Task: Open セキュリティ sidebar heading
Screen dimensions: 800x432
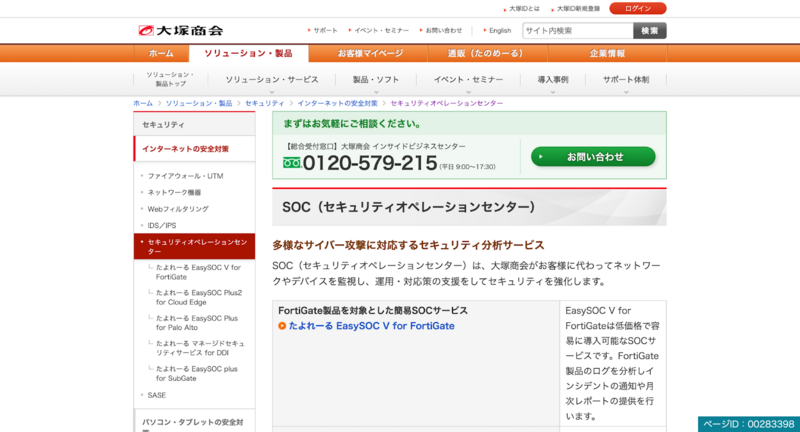Action: (x=194, y=124)
